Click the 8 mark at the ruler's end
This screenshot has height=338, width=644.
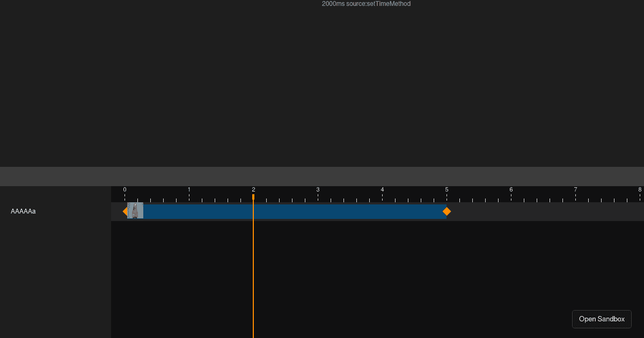[639, 189]
